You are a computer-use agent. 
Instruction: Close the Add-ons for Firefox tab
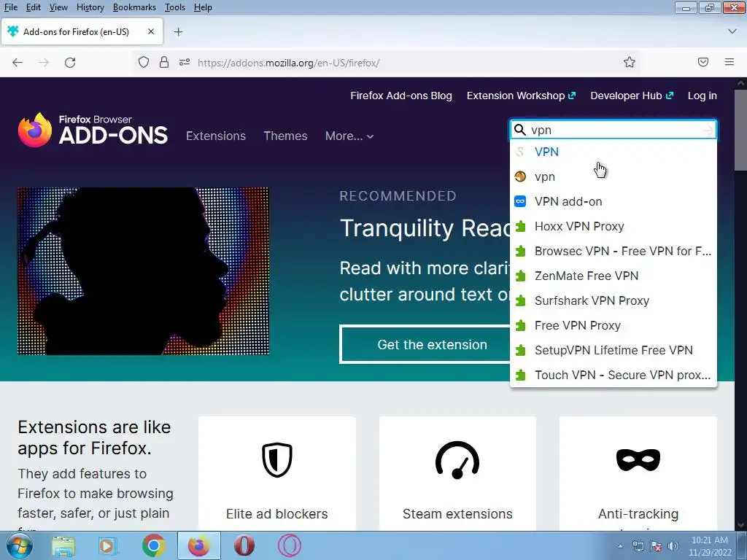(151, 31)
